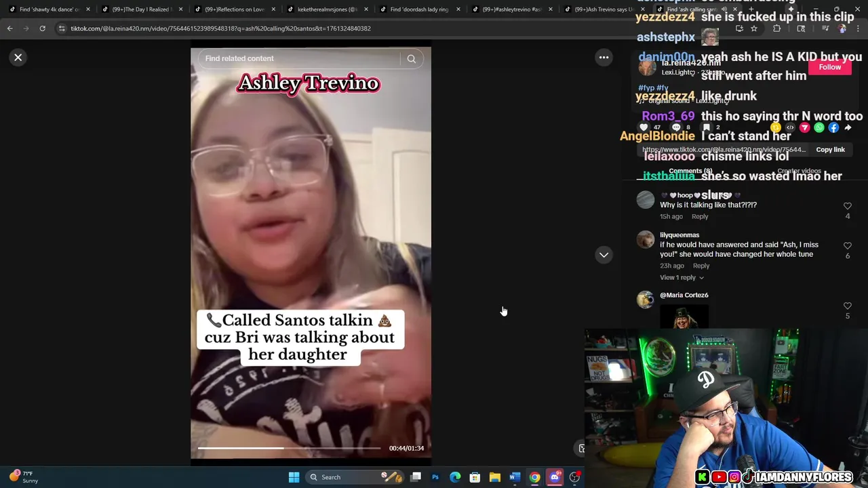
Task: Click the #fyp hashtag
Action: pyautogui.click(x=646, y=88)
